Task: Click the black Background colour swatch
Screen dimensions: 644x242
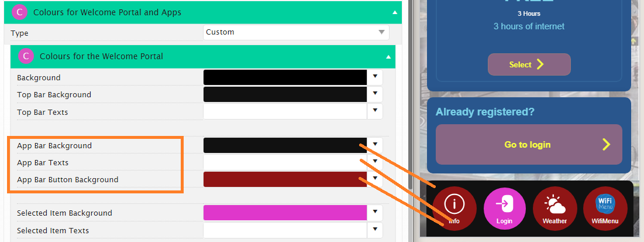Action: (x=285, y=77)
